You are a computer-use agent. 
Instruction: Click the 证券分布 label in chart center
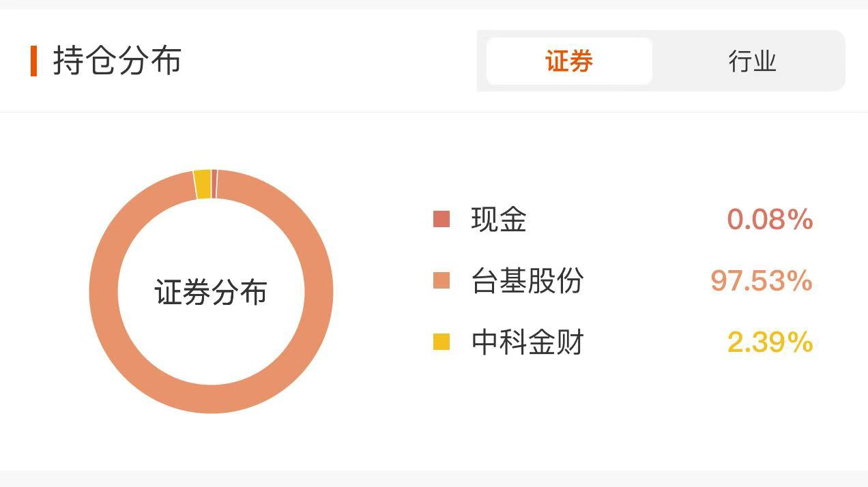pos(211,292)
